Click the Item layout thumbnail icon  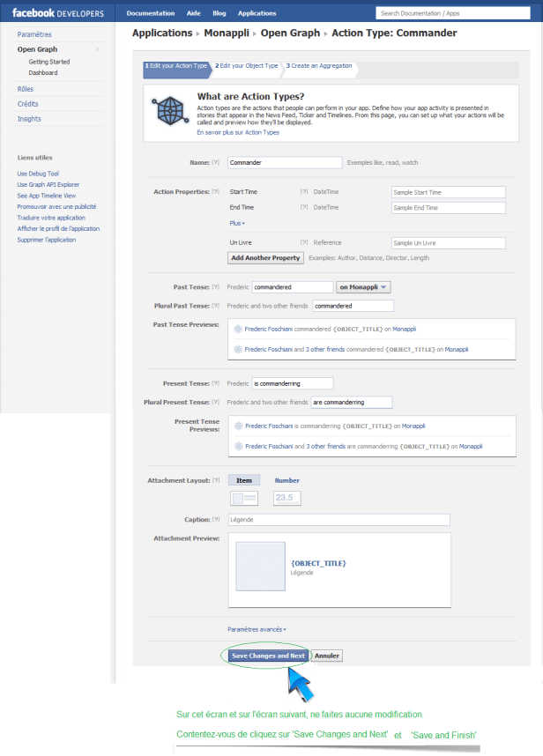[243, 499]
